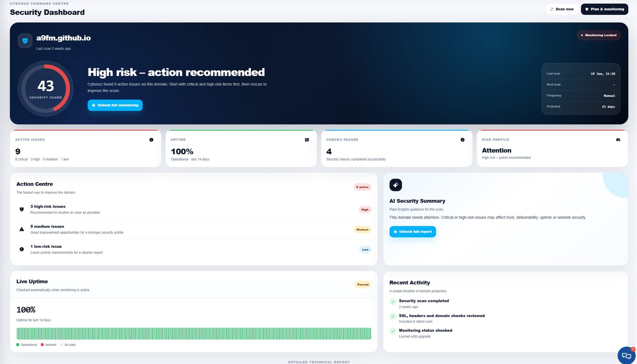Click the a9fm.github.io domain title
The width and height of the screenshot is (637, 364).
[x=63, y=38]
